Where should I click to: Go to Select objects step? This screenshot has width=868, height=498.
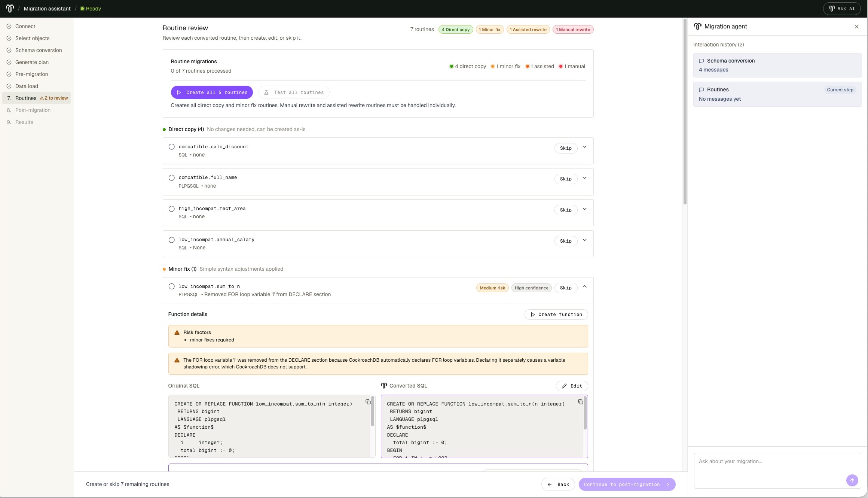point(36,38)
